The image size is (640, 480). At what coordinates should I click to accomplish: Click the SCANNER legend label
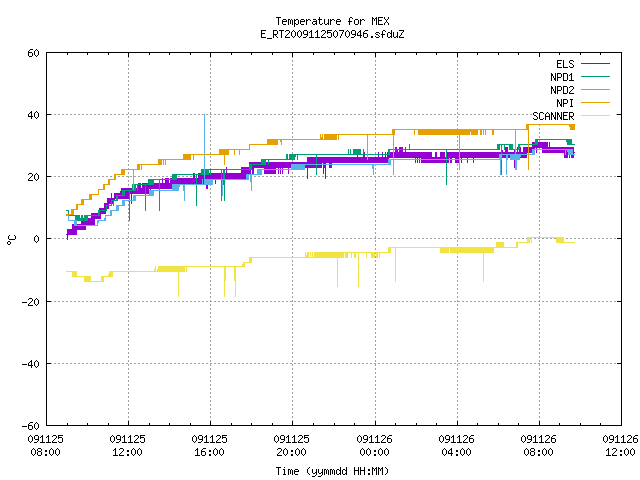(553, 116)
